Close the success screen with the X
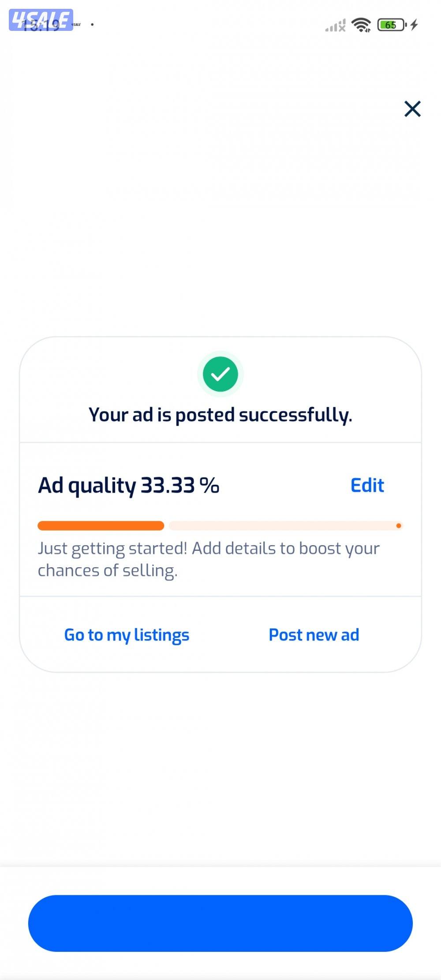Image resolution: width=441 pixels, height=980 pixels. point(412,109)
